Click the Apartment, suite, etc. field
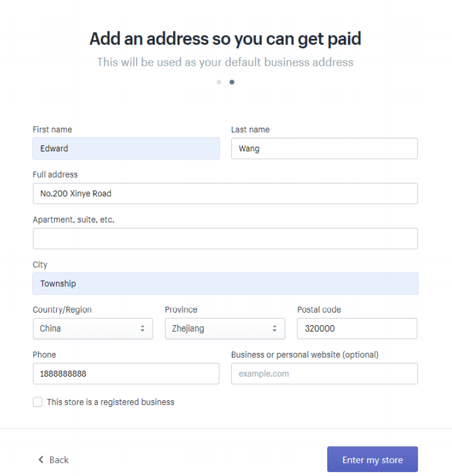452x476 pixels. click(225, 238)
